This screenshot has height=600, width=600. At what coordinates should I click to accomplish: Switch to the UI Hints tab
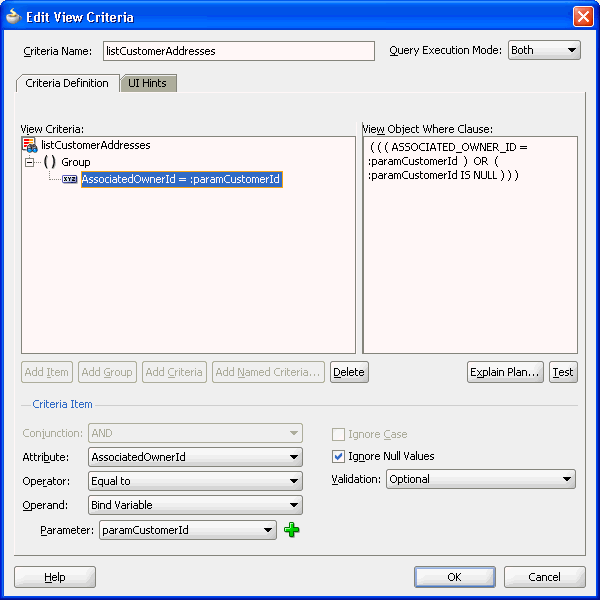148,83
